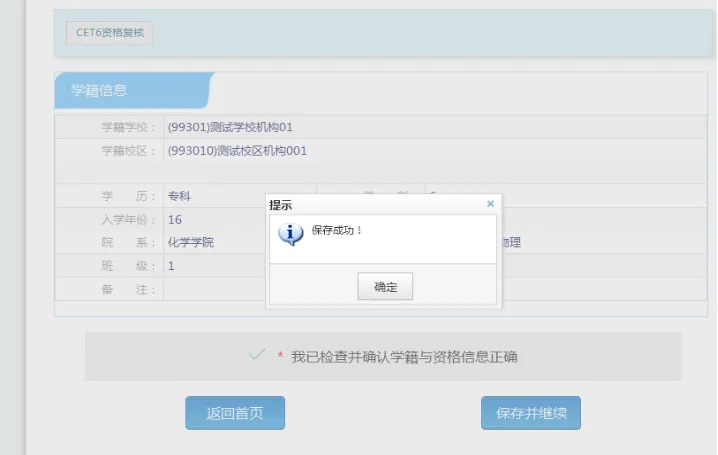This screenshot has width=718, height=455.
Task: Click the 学籍信息 section header
Action: click(133, 90)
